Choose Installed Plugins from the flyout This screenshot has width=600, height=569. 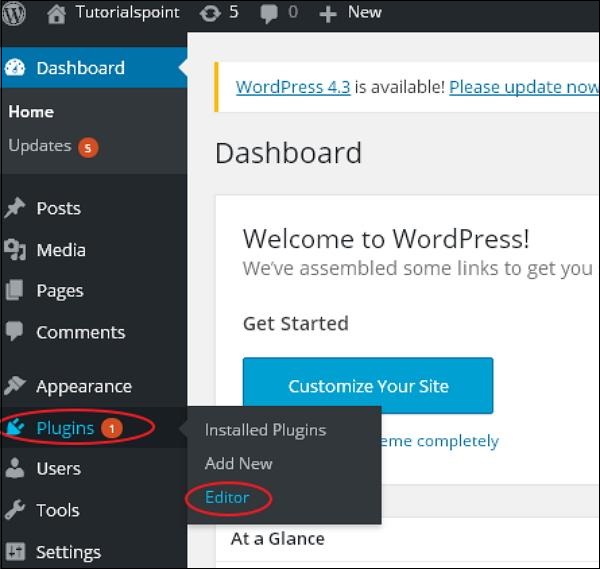[x=266, y=430]
